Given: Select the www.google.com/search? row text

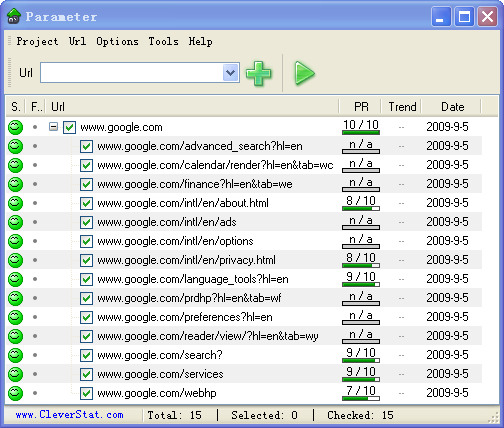Looking at the screenshot, I should [x=160, y=355].
